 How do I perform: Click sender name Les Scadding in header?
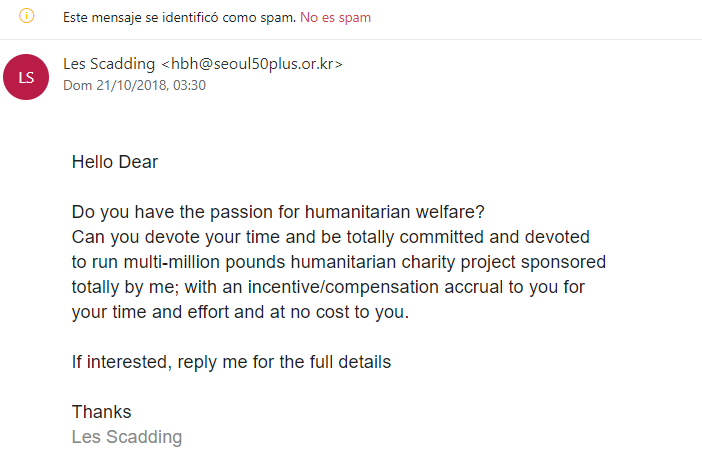click(108, 64)
